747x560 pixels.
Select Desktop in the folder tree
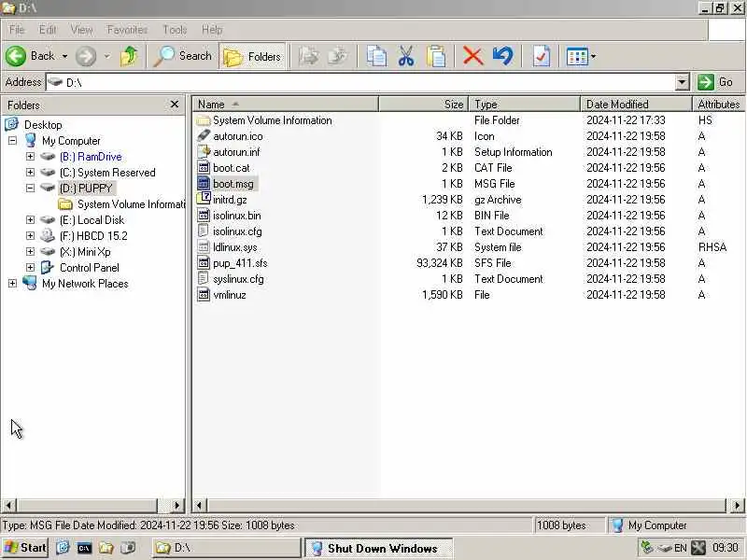pyautogui.click(x=43, y=125)
